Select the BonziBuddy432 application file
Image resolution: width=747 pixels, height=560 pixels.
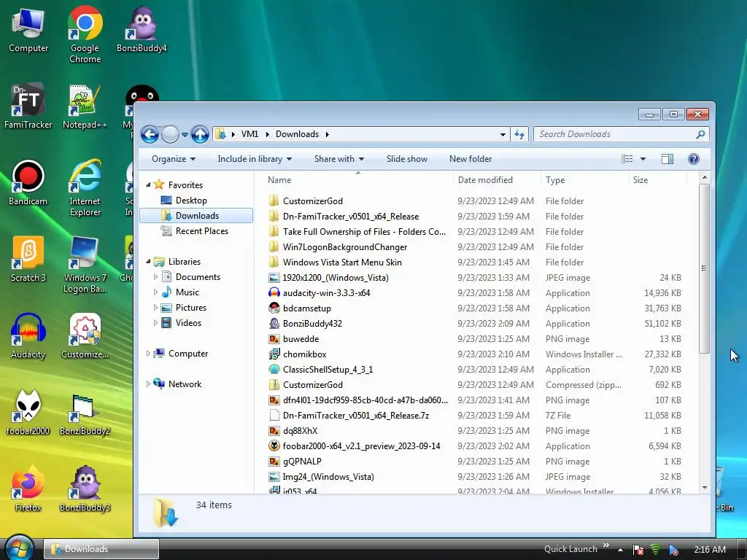click(x=312, y=323)
